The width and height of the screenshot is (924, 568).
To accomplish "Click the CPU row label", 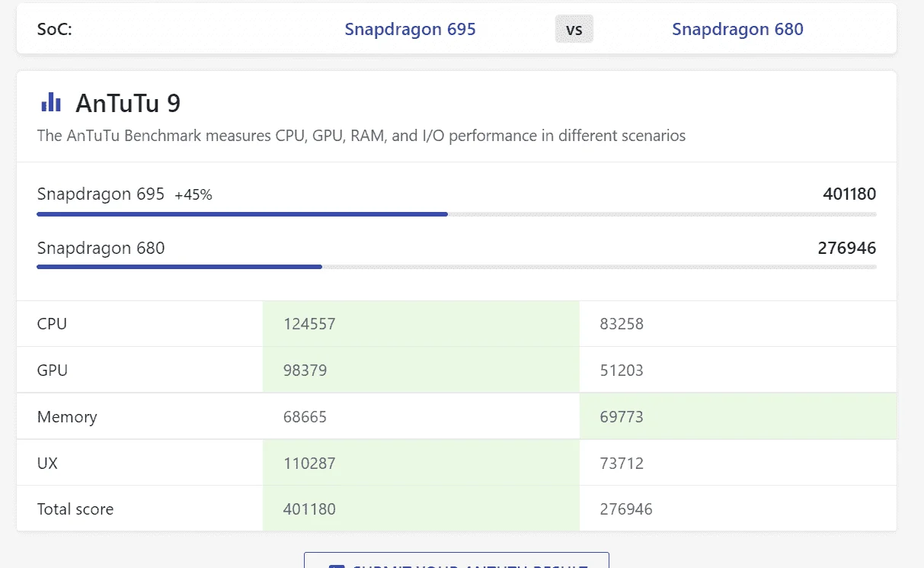I will point(52,324).
